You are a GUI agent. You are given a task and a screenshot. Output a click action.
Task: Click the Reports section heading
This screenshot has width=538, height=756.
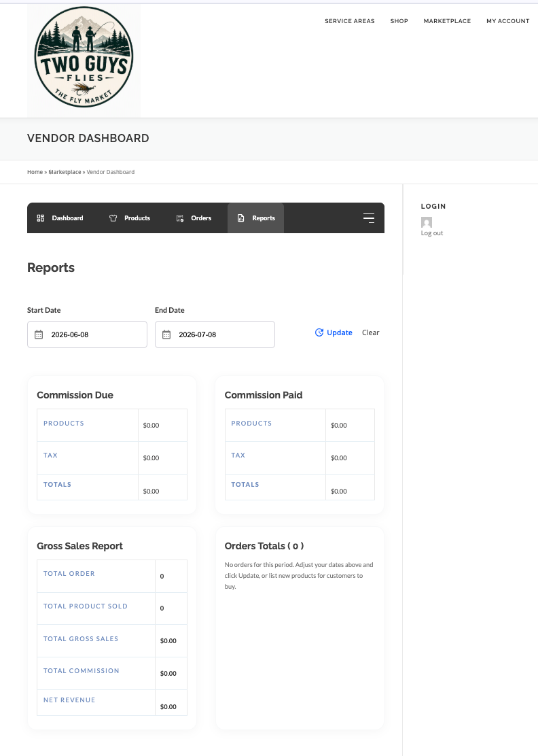(x=51, y=268)
